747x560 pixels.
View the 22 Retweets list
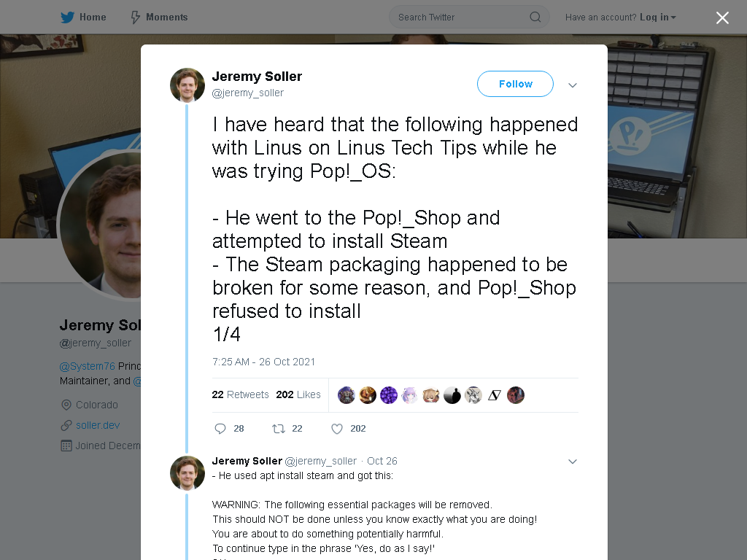coord(240,394)
